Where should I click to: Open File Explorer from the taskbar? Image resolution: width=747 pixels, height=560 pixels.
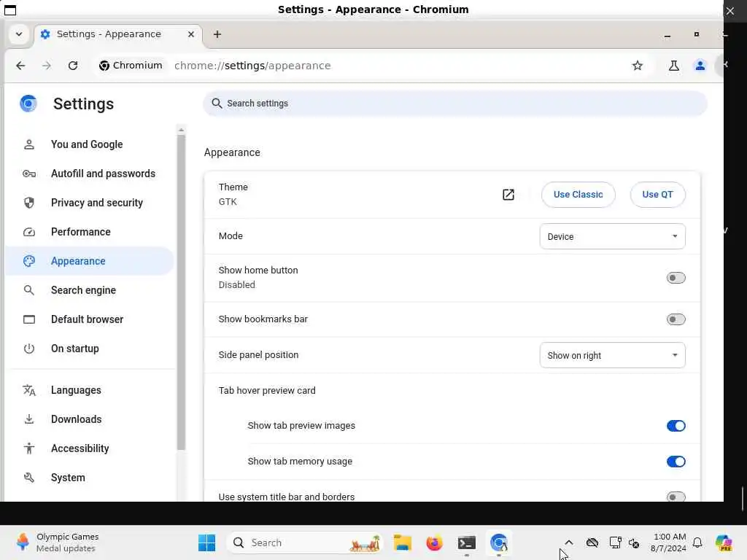point(402,542)
